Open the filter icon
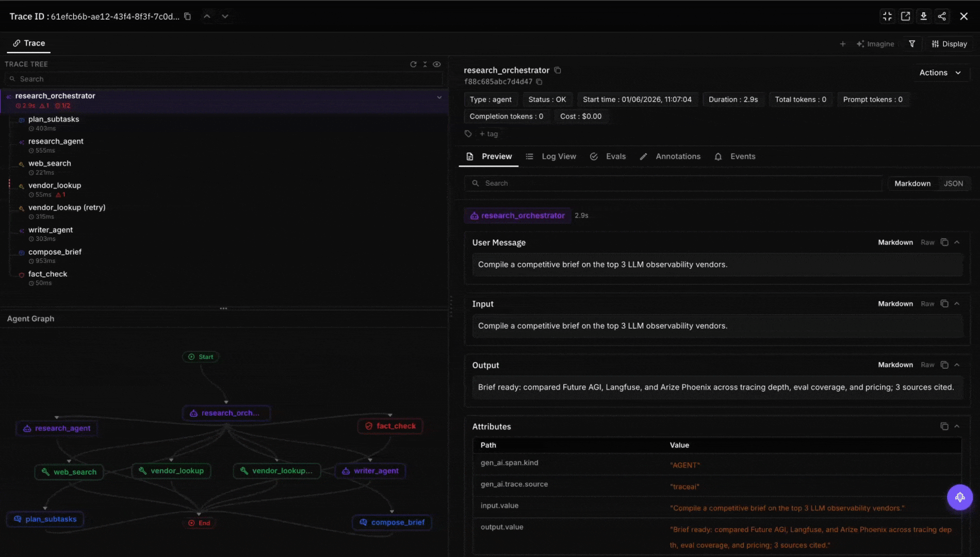980x557 pixels. pos(912,44)
